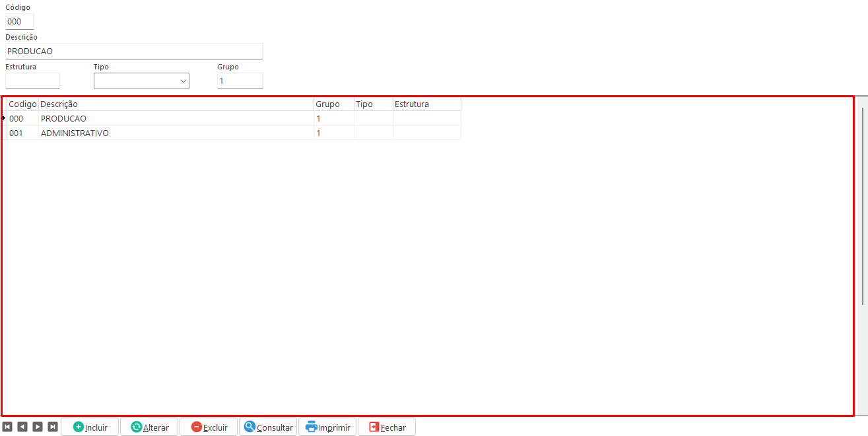
Task: Go to next record navigation arrow
Action: tap(38, 427)
